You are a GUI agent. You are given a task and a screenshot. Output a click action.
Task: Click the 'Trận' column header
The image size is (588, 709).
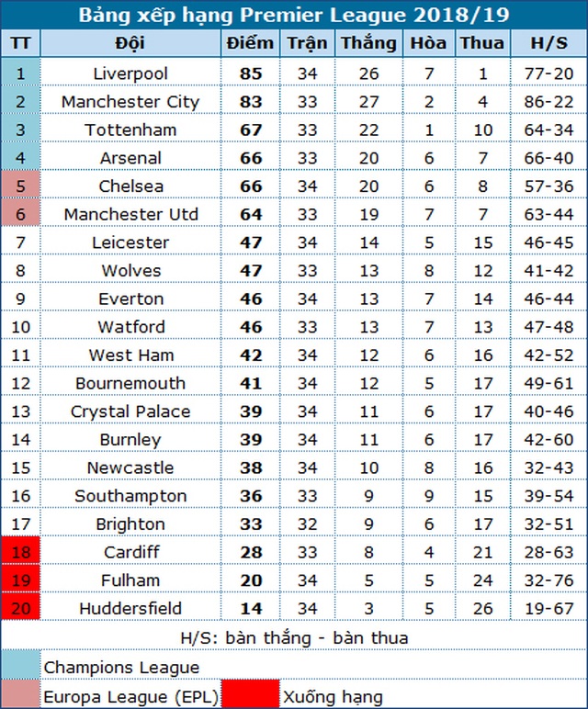(307, 43)
